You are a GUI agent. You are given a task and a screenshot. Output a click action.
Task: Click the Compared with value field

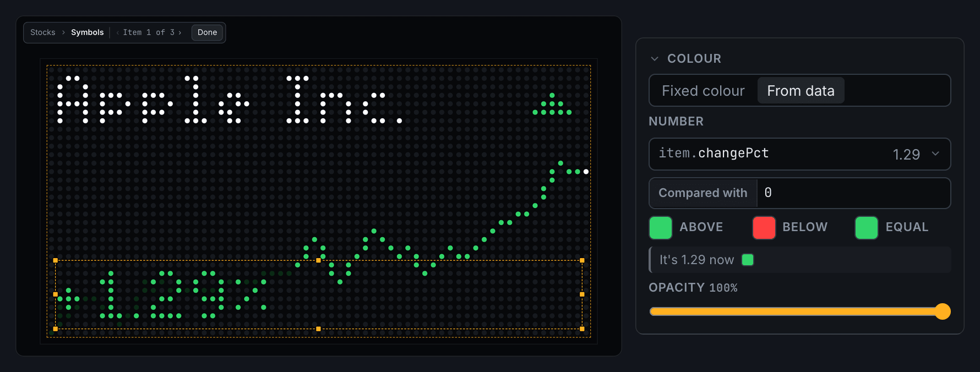[853, 193]
